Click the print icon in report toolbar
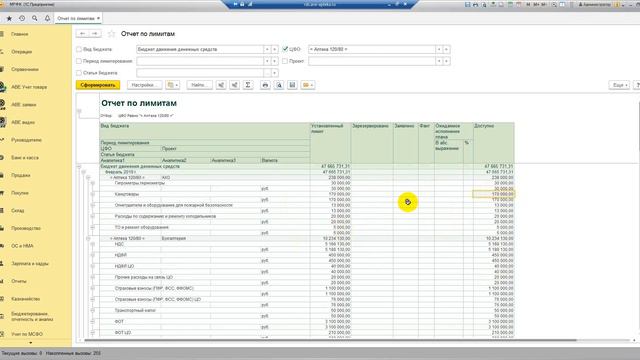This screenshot has height=360, width=640. coord(265,85)
